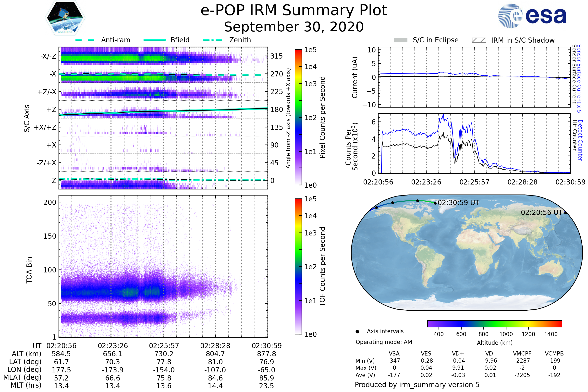Click the Axis intervals black dot marker
Screen dimensions: 588x392
357,331
